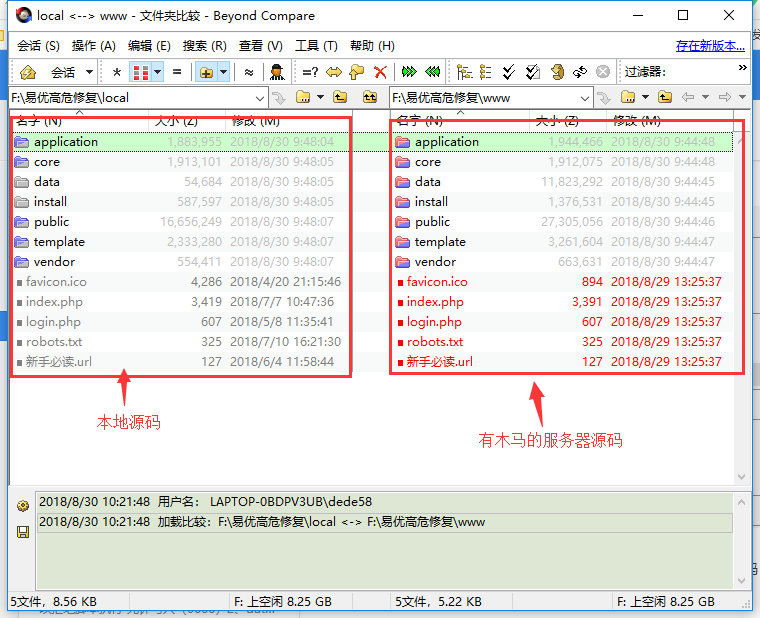The width and height of the screenshot is (760, 618).
Task: Toggle minor differences approximately-equal icon
Action: (x=249, y=73)
